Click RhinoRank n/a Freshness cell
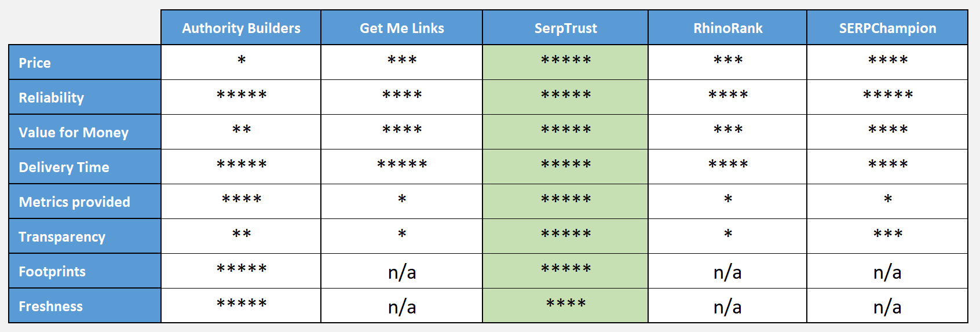 point(727,306)
